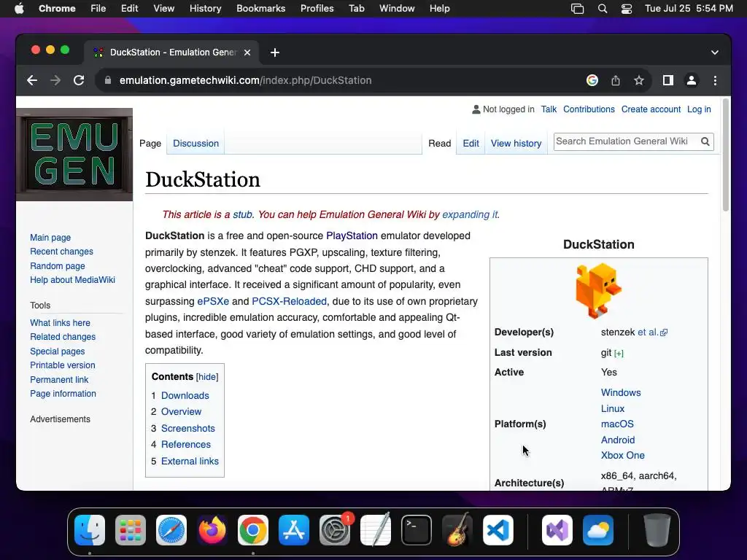Click the browser forward arrow
The width and height of the screenshot is (747, 560).
[55, 80]
